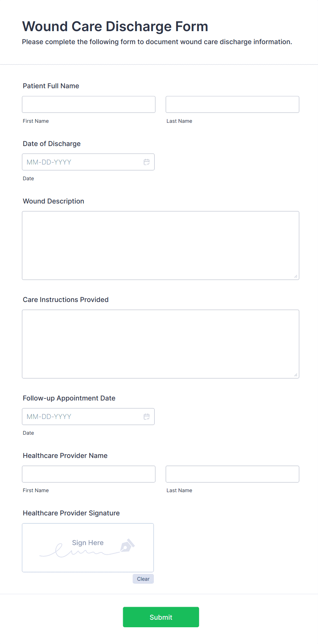Focus the patient Last Name field
The width and height of the screenshot is (318, 644).
pos(232,105)
